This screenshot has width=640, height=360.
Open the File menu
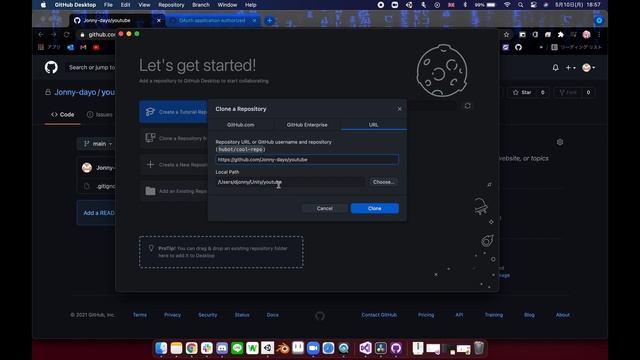[108, 5]
